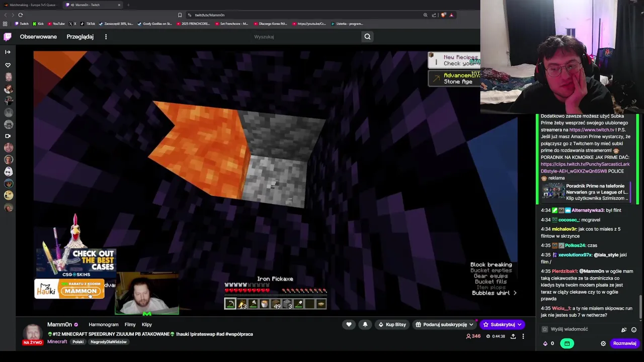This screenshot has width=644, height=362.
Task: Open the three-dot stream options menu
Action: (x=523, y=336)
